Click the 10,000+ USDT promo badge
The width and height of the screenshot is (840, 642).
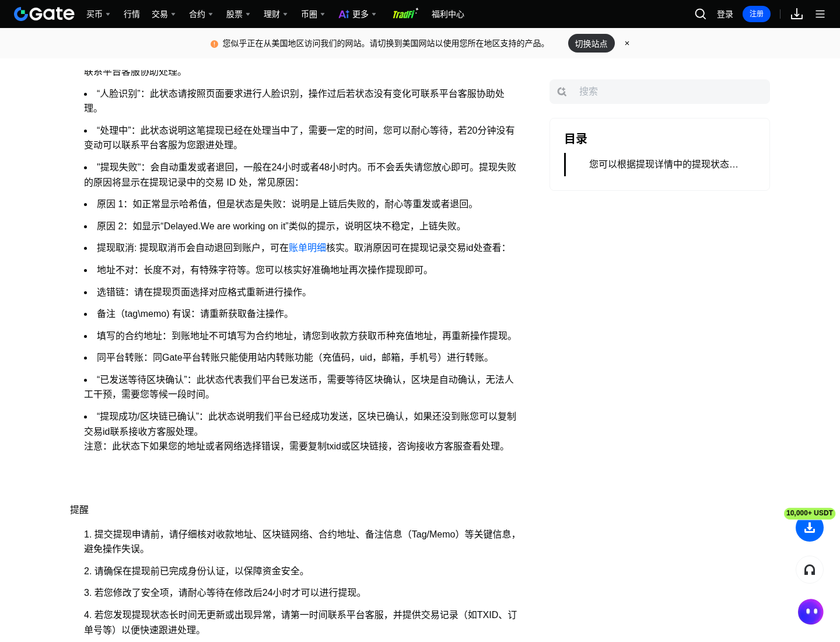click(810, 513)
